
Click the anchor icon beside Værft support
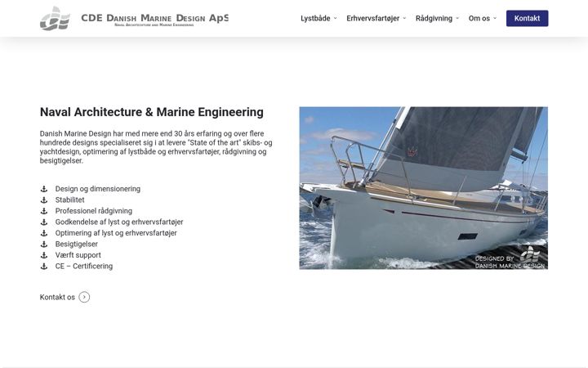coord(44,255)
